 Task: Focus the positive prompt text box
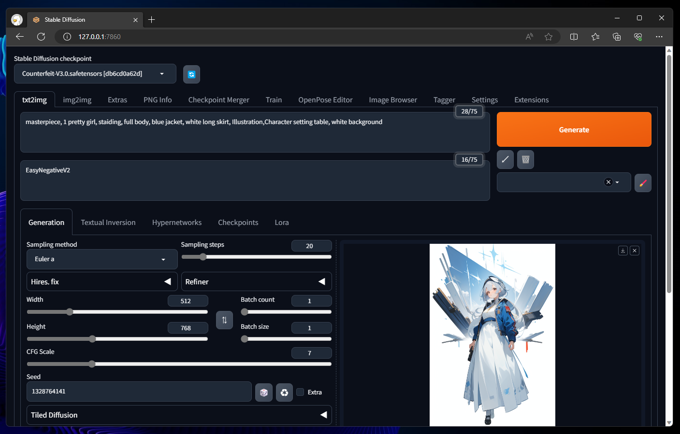255,133
